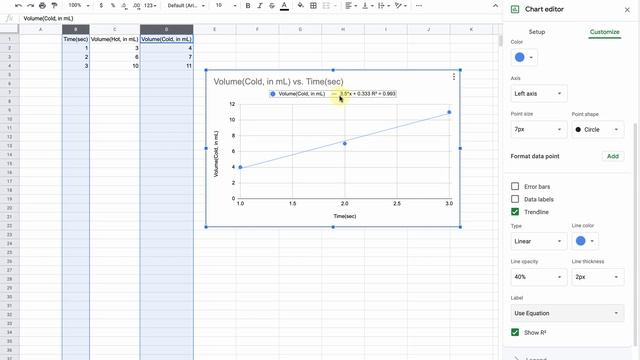The image size is (640, 360).
Task: Click the merge cells icon
Action: 326,6
